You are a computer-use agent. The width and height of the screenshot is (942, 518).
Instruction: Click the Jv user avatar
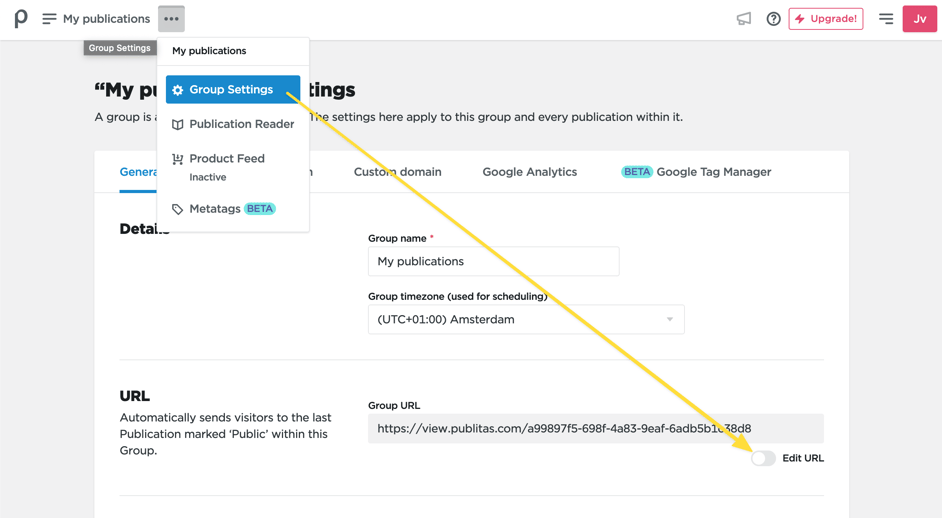(919, 19)
